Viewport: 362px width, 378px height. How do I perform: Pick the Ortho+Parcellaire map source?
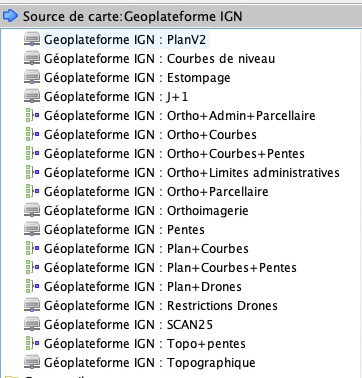click(156, 192)
